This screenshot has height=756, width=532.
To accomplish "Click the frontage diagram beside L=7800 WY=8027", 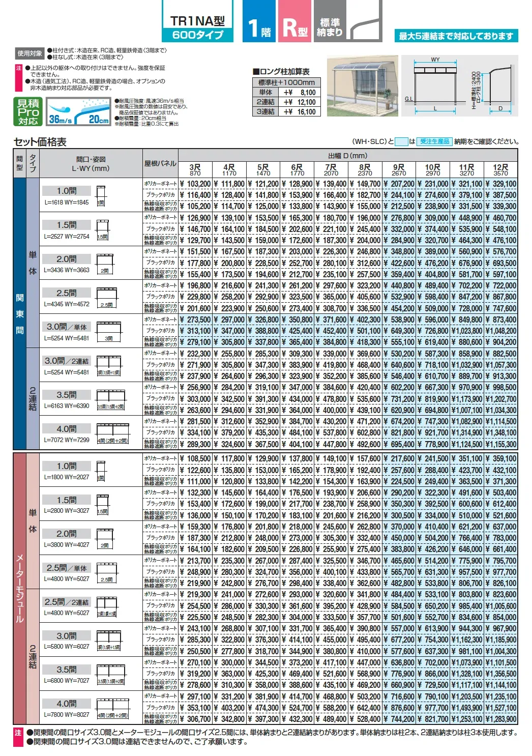I will tap(113, 709).
